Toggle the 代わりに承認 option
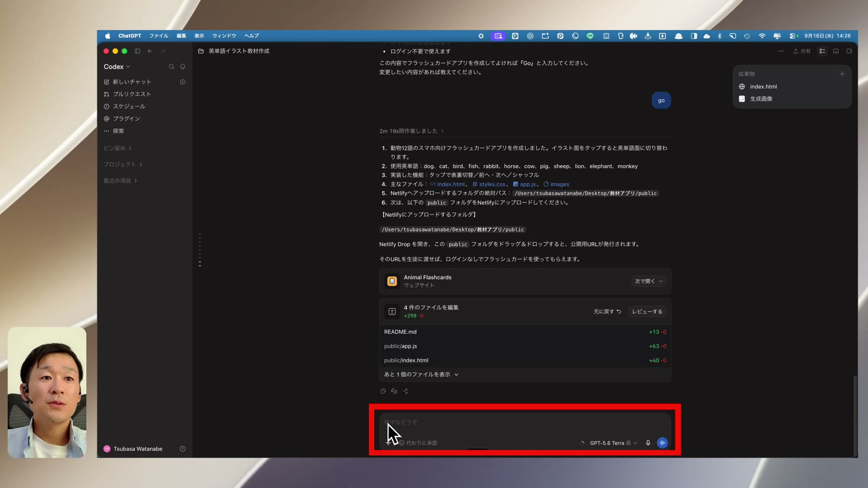This screenshot has width=868, height=488. [x=418, y=443]
